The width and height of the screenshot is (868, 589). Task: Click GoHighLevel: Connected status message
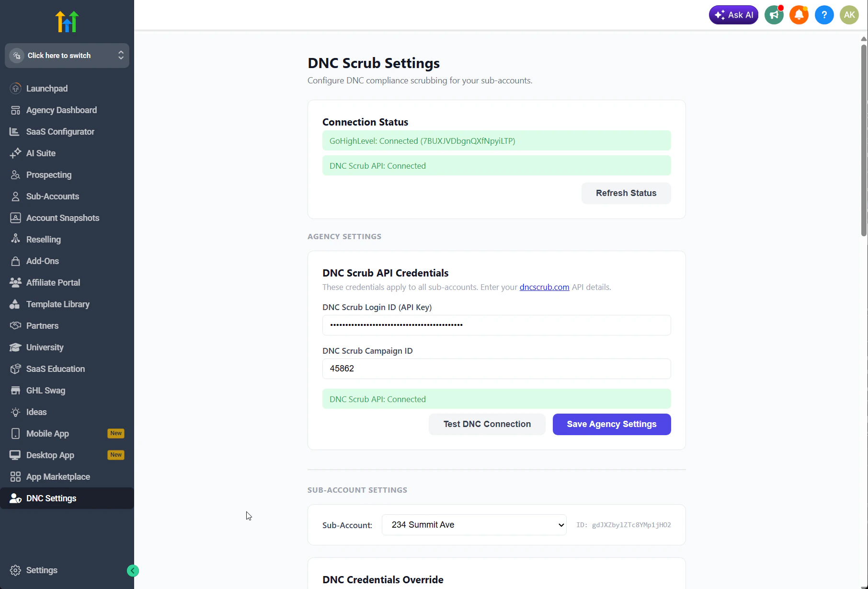pos(497,140)
